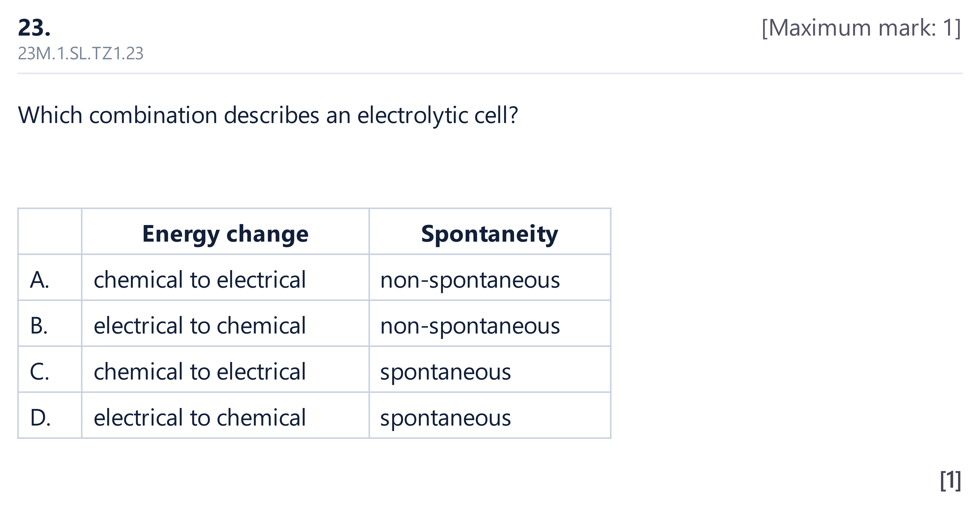Viewport: 980px width, 510px height.
Task: Select answer option B label
Action: [x=39, y=326]
